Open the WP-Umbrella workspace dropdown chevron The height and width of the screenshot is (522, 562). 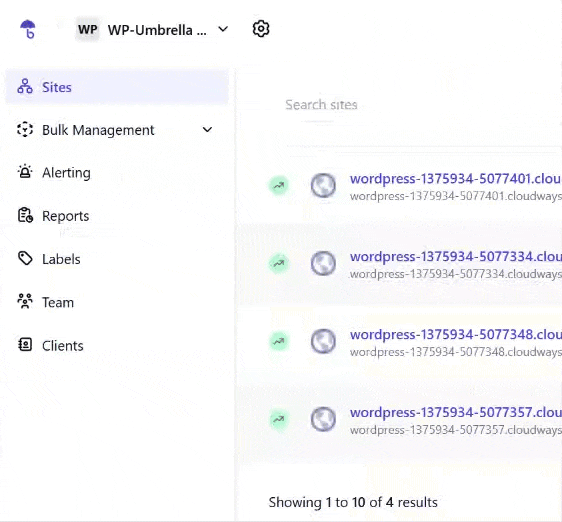pos(223,29)
